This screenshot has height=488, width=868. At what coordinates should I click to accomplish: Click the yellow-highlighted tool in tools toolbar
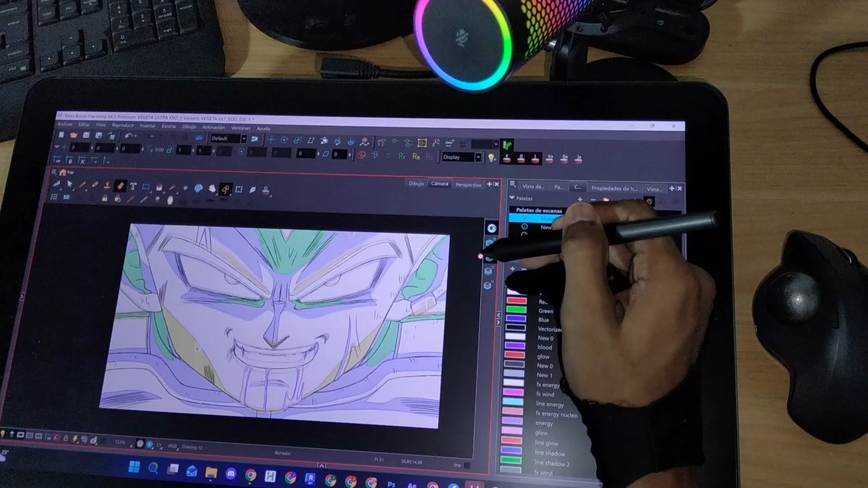(x=226, y=189)
